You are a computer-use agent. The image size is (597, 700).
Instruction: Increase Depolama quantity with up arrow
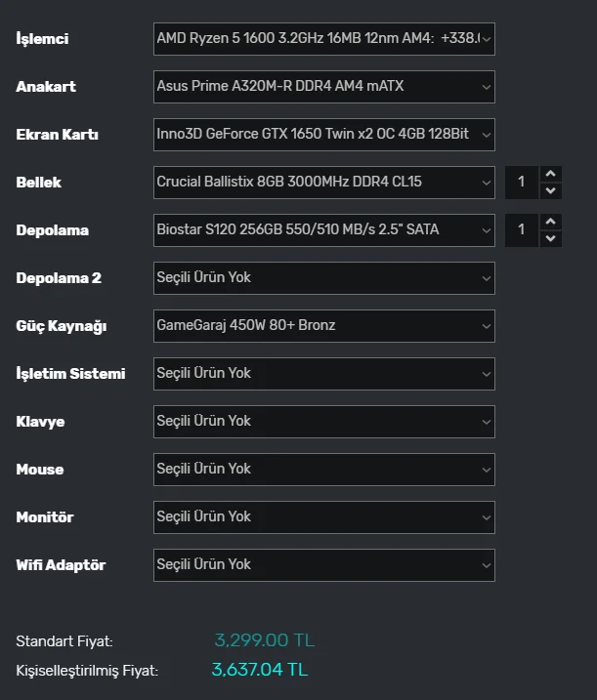coord(551,222)
